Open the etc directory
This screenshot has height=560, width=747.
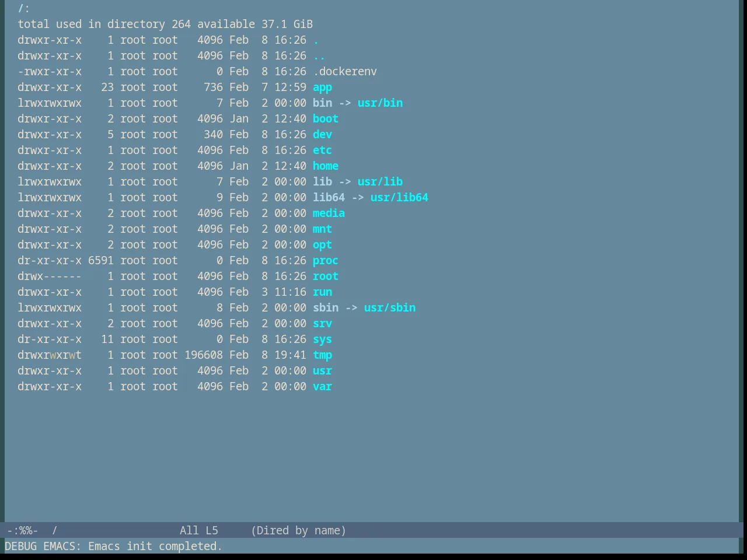[x=322, y=150]
